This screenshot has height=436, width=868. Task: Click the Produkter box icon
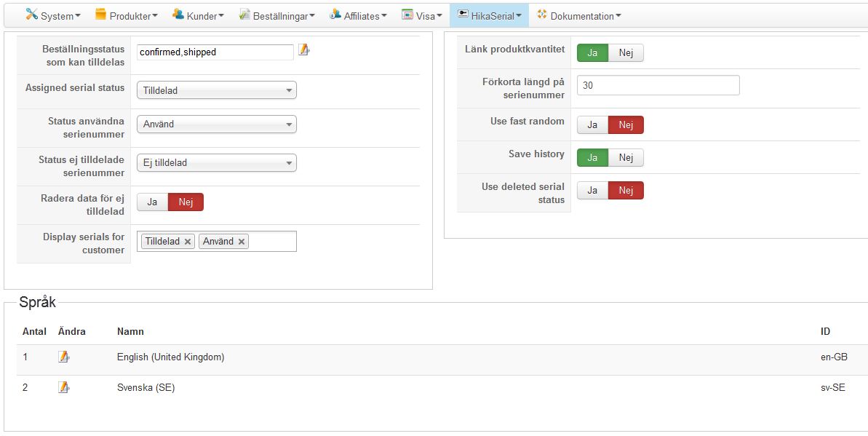(100, 15)
